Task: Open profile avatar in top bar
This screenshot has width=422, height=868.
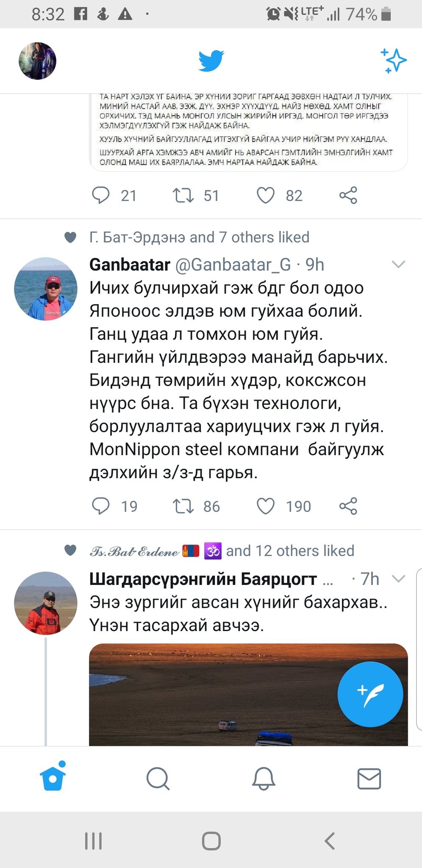Action: tap(37, 61)
